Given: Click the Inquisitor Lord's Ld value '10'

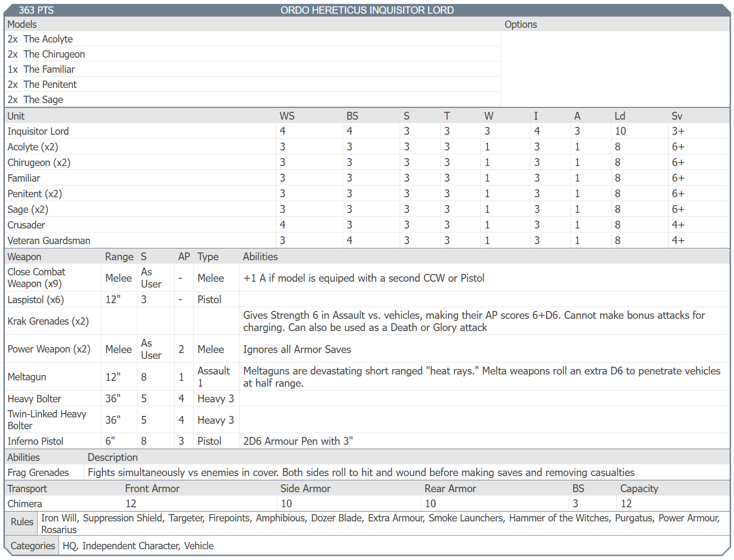Looking at the screenshot, I should point(620,131).
